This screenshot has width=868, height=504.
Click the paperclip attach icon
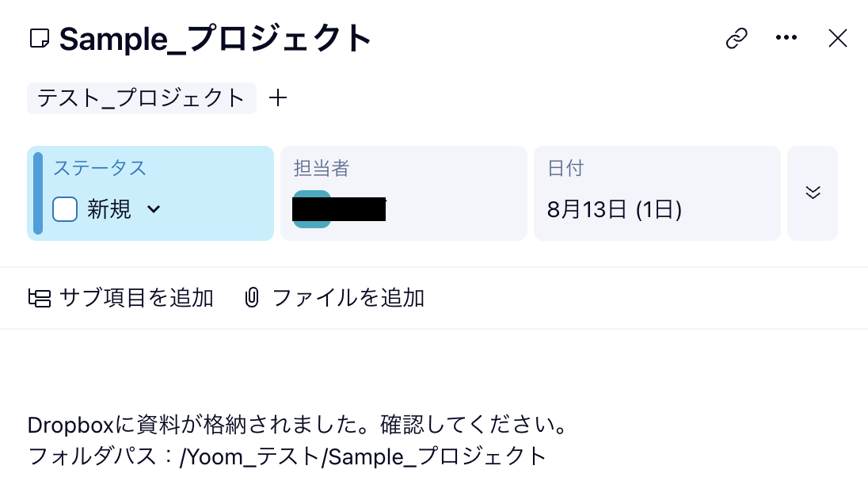pos(252,298)
